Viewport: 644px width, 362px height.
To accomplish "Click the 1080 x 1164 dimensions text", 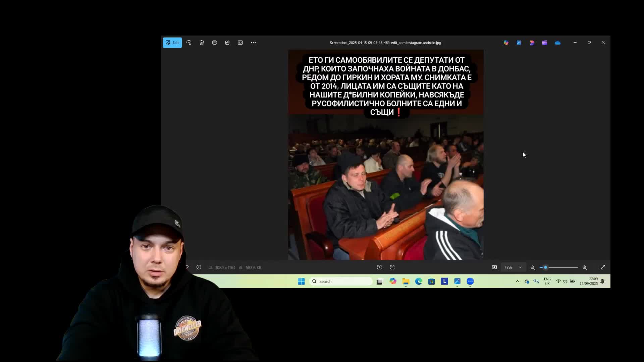I will [225, 267].
